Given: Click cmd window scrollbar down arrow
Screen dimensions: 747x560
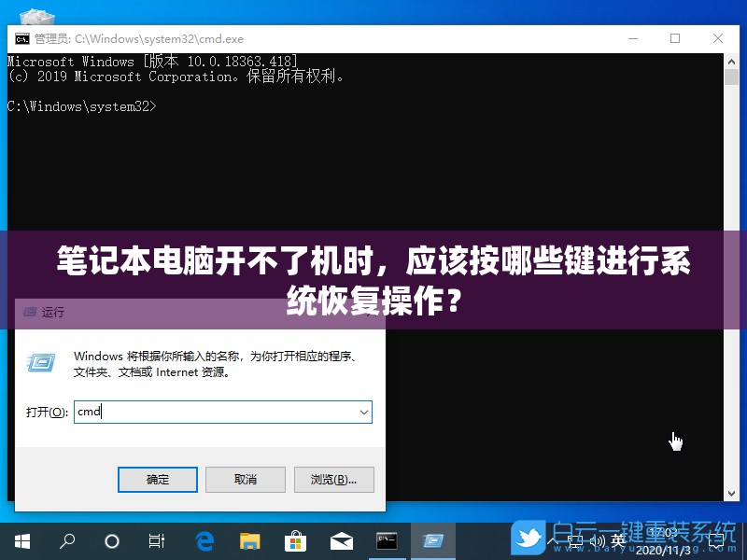Looking at the screenshot, I should coord(731,494).
